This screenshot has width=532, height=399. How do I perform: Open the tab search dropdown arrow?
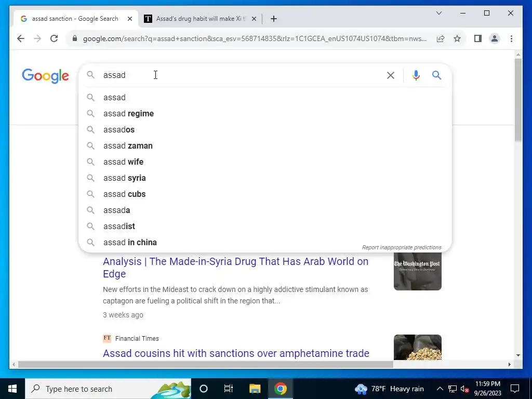[438, 13]
